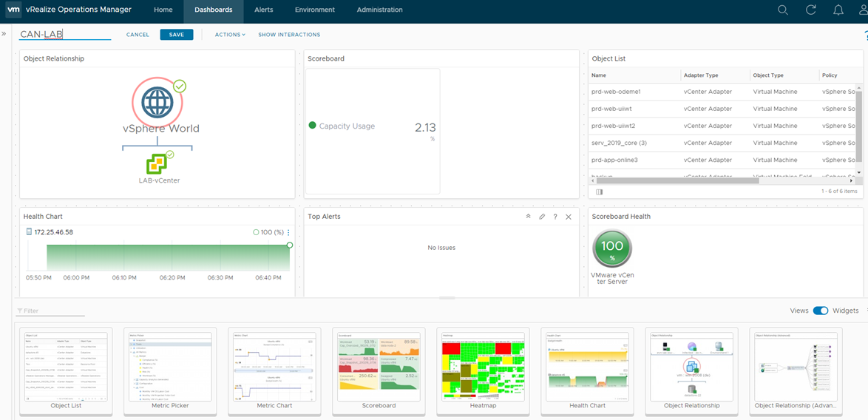The image size is (868, 420).
Task: Select the prd-app-online3 row
Action: (722, 160)
